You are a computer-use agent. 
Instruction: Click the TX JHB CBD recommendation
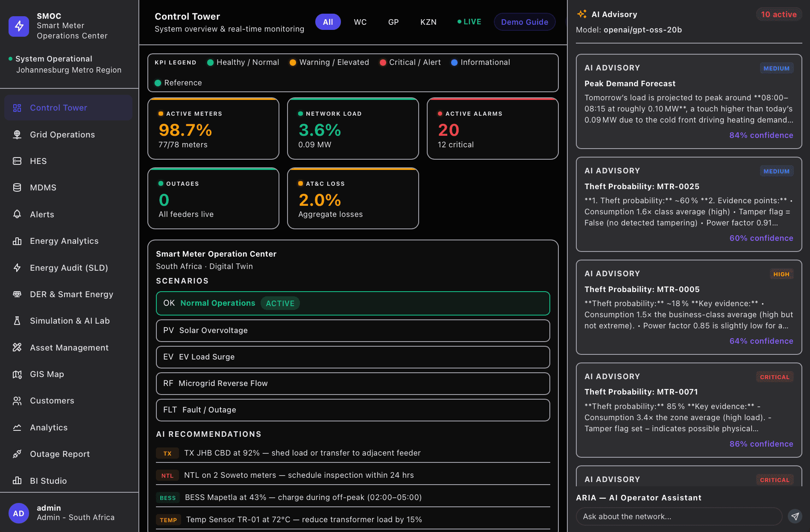[x=353, y=453]
